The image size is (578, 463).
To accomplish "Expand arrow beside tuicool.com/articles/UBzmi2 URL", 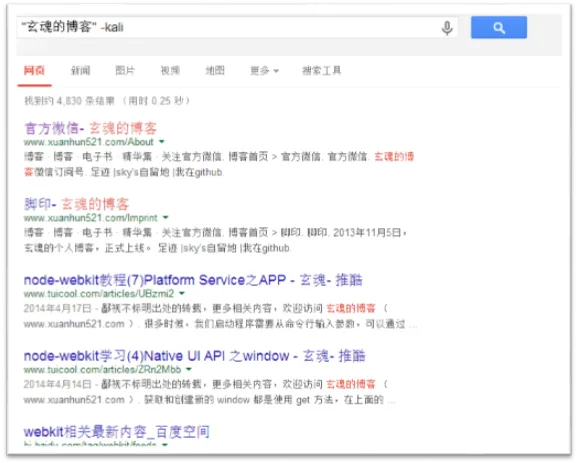I will (182, 293).
